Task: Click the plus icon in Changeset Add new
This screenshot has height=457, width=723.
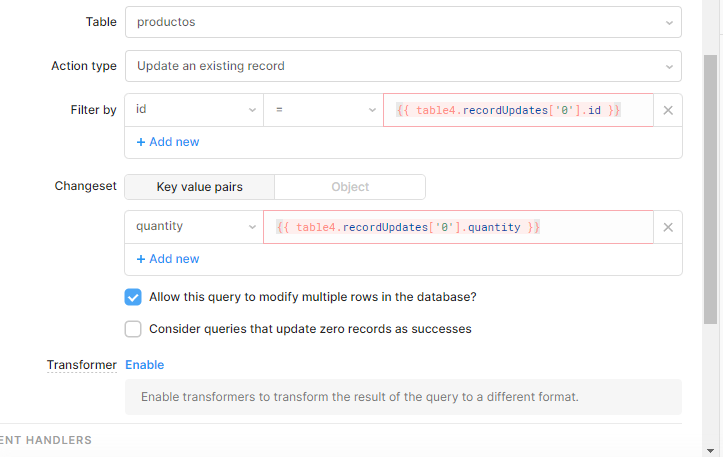Action: click(x=141, y=259)
